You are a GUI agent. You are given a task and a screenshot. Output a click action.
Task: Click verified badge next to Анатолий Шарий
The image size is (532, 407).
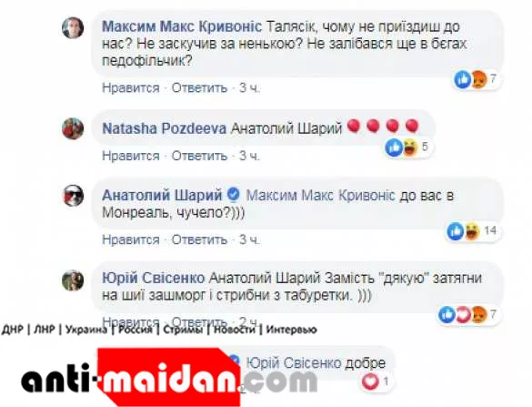coord(234,195)
